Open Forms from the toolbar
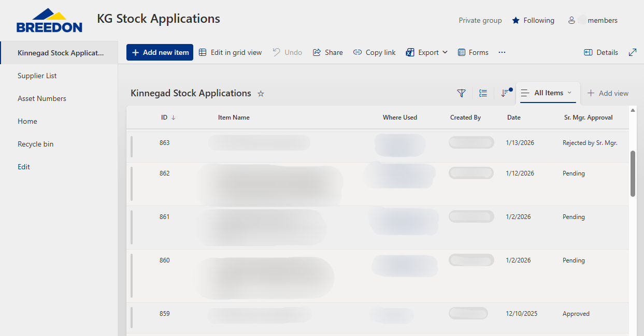Viewport: 644px width, 336px height. tap(473, 52)
